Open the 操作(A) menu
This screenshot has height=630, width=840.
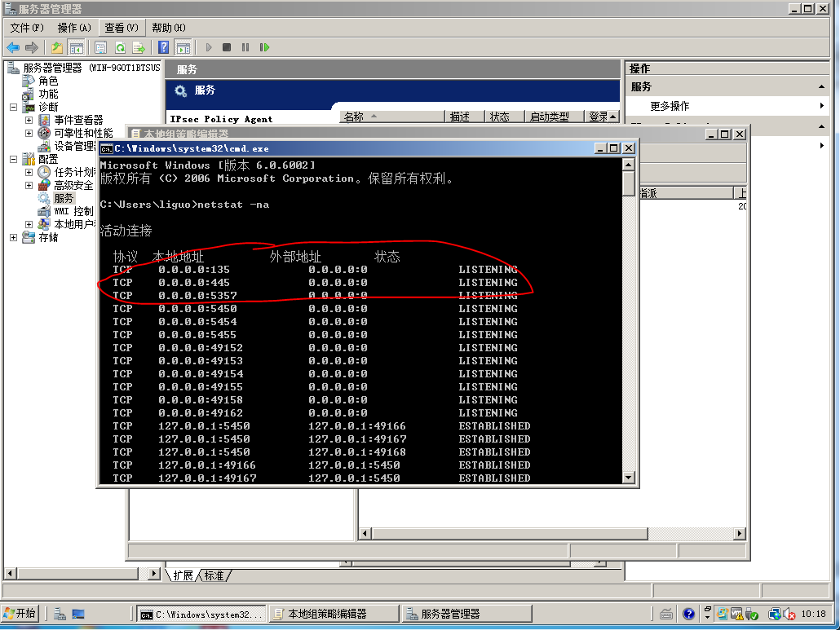click(x=73, y=28)
